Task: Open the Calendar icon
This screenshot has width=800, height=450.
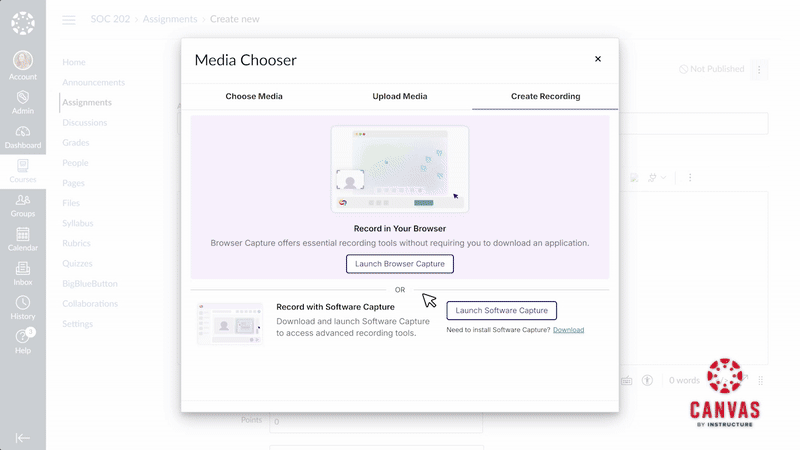Action: [x=22, y=238]
